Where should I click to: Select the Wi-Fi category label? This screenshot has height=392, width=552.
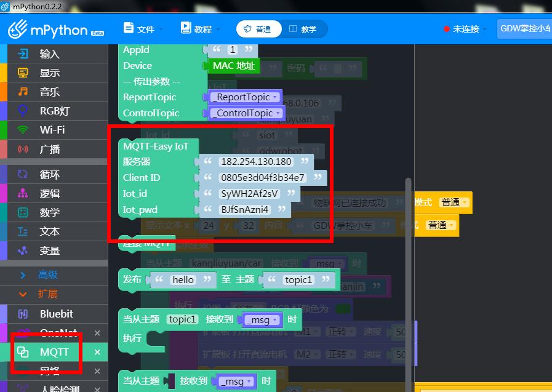point(52,130)
